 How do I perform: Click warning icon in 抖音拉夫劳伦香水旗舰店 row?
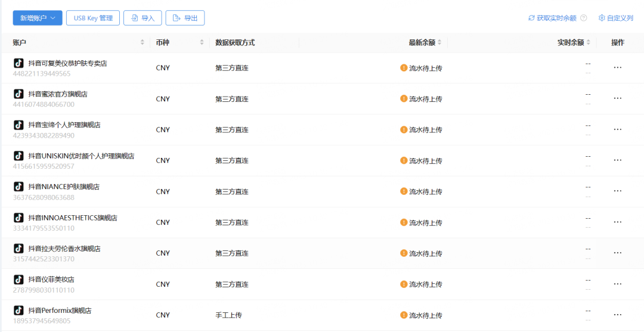(x=404, y=253)
